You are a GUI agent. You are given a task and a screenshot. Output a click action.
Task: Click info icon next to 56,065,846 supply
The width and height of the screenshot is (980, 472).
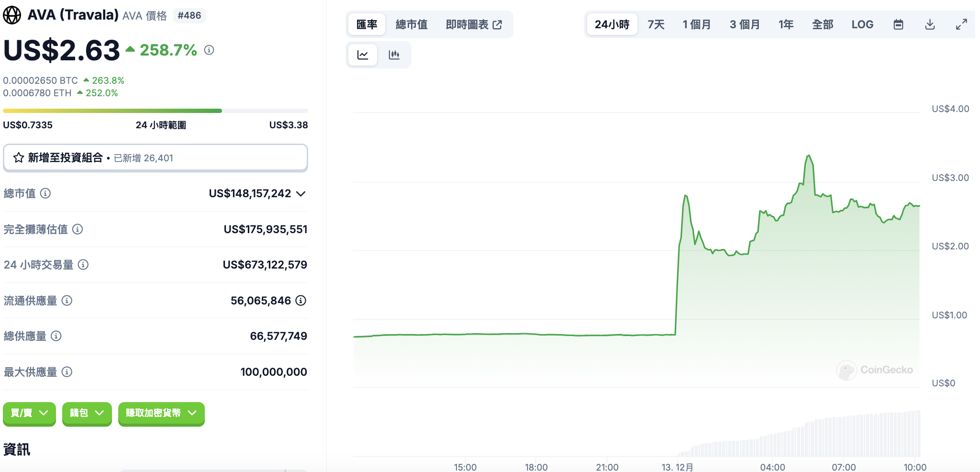pyautogui.click(x=301, y=301)
